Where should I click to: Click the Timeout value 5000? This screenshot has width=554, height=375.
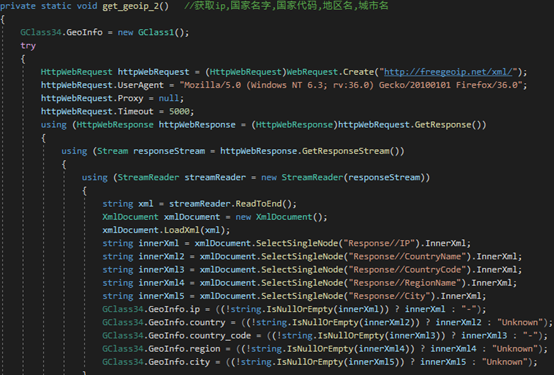pyautogui.click(x=179, y=112)
